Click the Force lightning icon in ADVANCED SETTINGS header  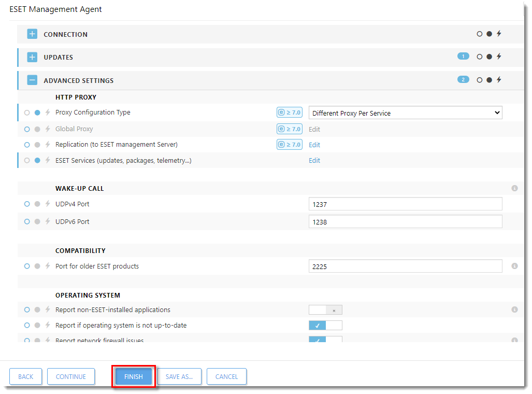[x=499, y=80]
